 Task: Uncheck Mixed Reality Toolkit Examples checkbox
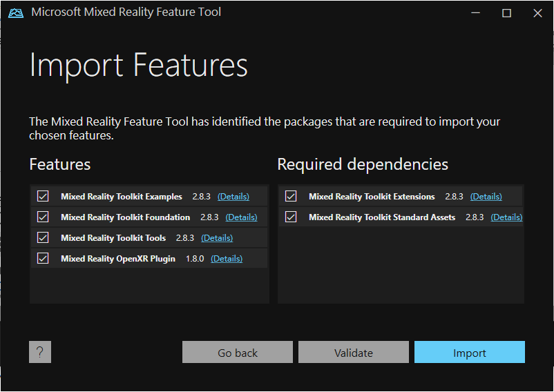click(43, 197)
